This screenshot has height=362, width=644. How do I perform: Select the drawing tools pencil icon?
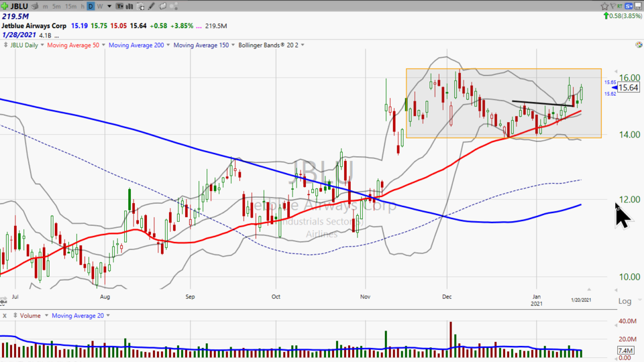[152, 6]
